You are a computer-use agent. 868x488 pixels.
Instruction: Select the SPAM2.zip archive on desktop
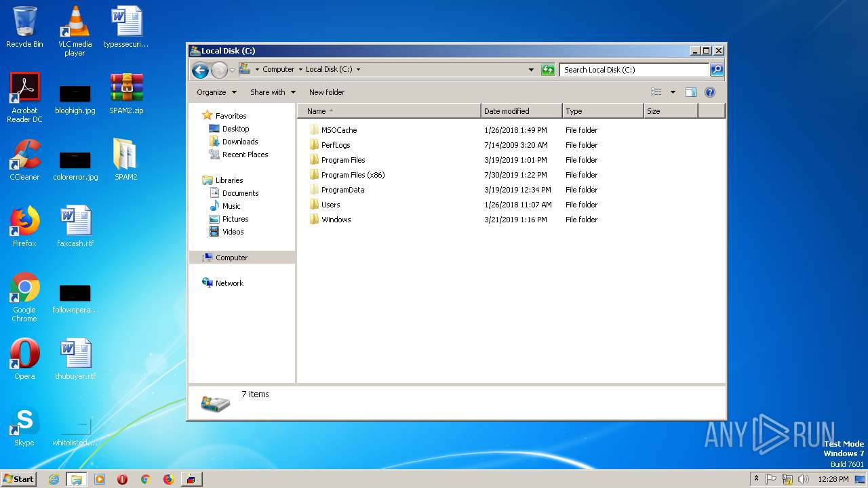126,94
